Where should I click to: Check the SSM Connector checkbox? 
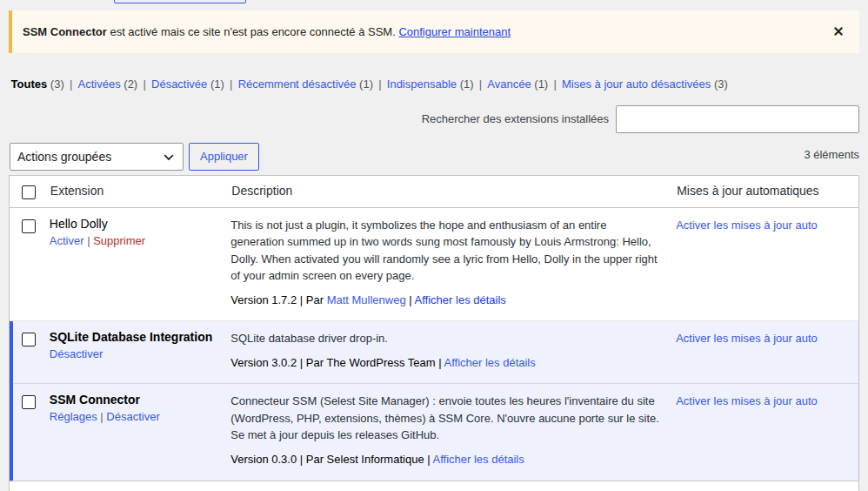(x=29, y=402)
